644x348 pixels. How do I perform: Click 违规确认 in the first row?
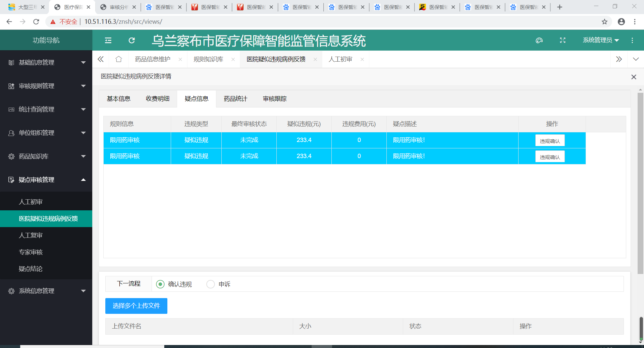coord(550,141)
